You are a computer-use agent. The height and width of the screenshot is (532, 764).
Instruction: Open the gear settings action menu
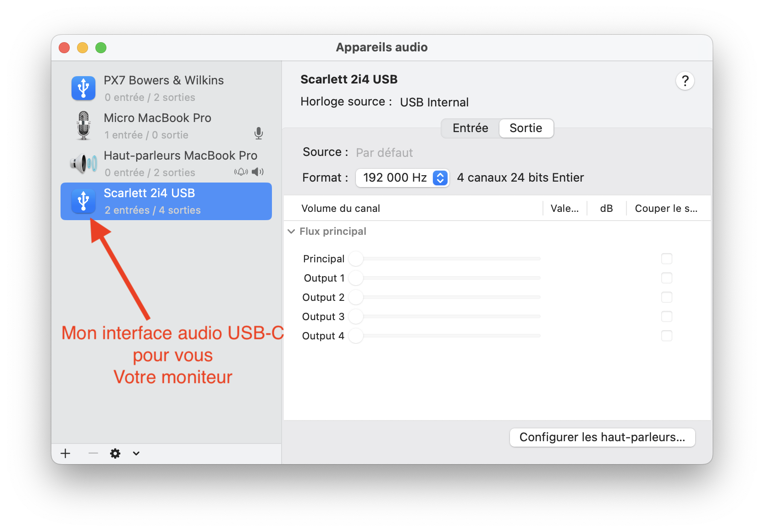(115, 454)
